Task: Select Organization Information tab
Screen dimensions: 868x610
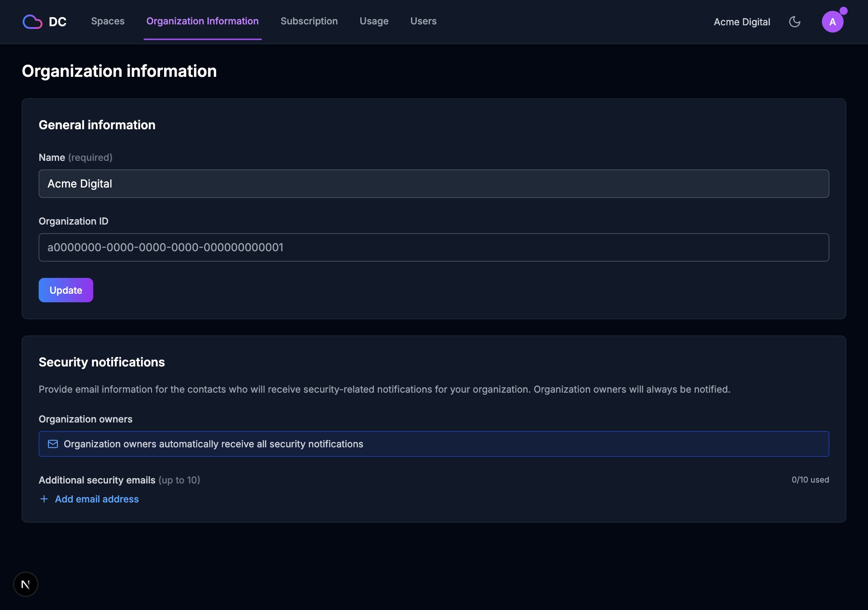Action: pos(202,21)
